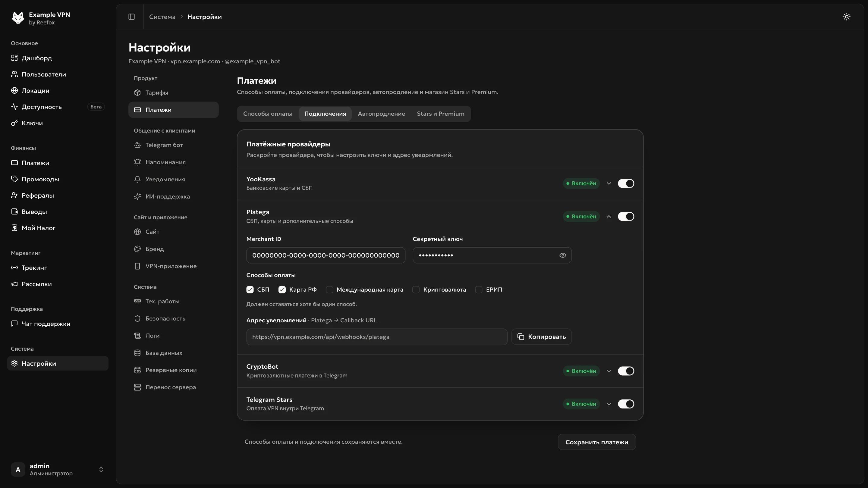This screenshot has height=488, width=868.
Task: Expand the CryptoBot provider settings
Action: (x=609, y=371)
